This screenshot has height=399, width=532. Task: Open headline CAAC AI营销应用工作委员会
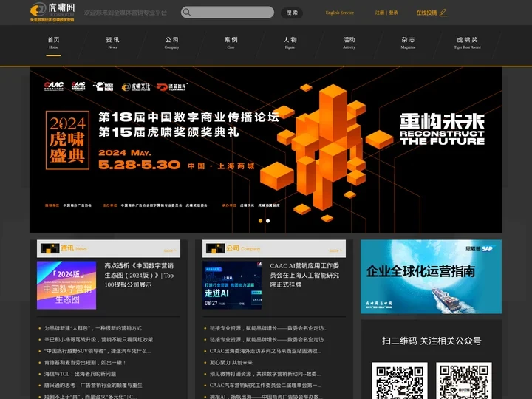click(304, 275)
